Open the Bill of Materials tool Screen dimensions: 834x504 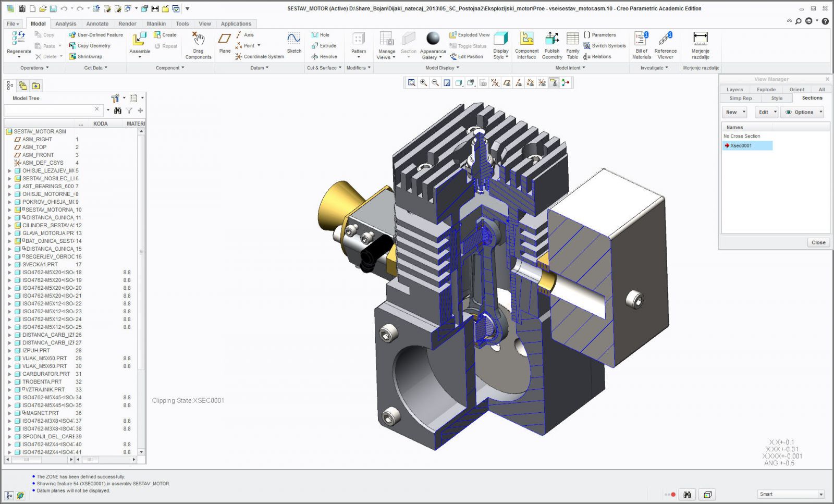641,41
